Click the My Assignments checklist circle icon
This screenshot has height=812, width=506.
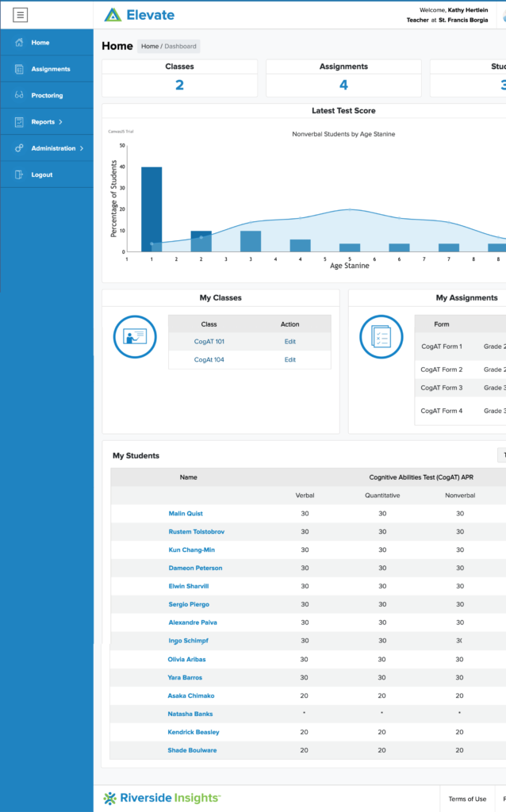(x=381, y=336)
